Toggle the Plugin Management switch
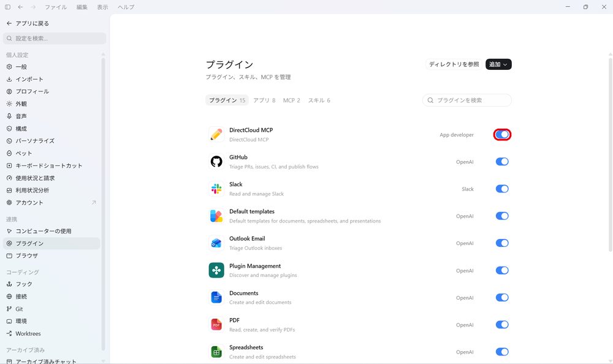The height and width of the screenshot is (364, 613). click(502, 270)
